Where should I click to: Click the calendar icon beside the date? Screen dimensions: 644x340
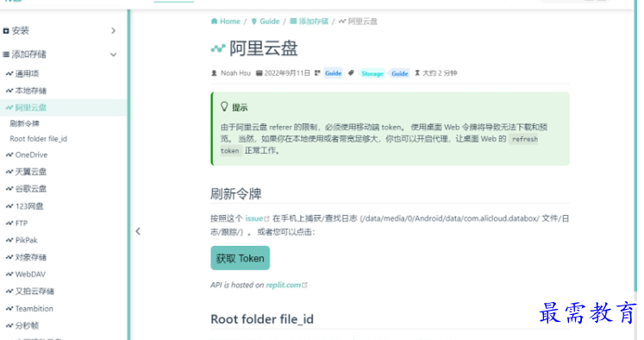(x=259, y=73)
